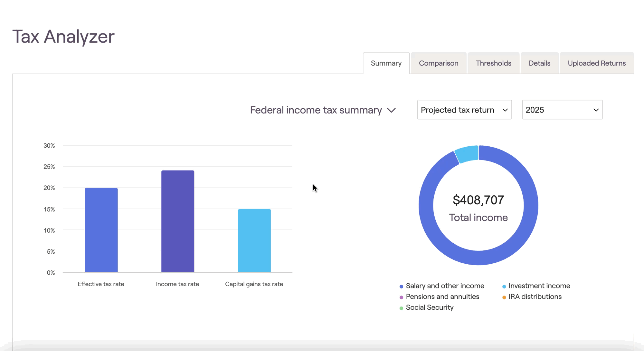The image size is (644, 351).
Task: Toggle Pensions and annuities legend dot
Action: point(401,297)
